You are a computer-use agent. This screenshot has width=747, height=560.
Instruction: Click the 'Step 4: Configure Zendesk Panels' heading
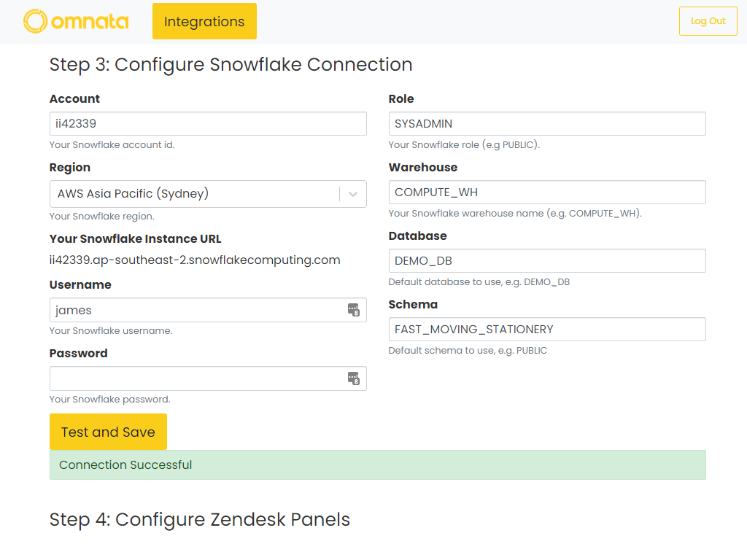[x=200, y=519]
